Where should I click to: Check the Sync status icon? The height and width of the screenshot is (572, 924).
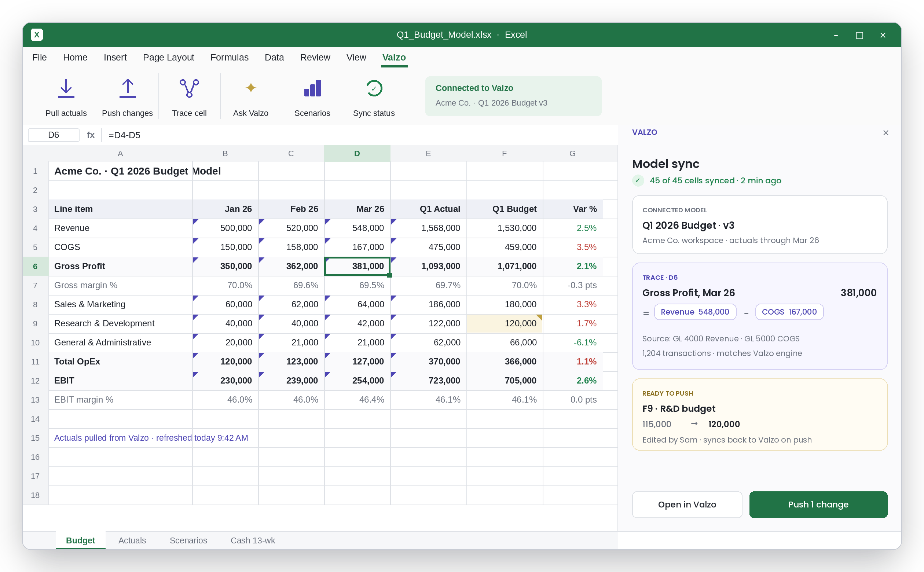click(x=374, y=88)
